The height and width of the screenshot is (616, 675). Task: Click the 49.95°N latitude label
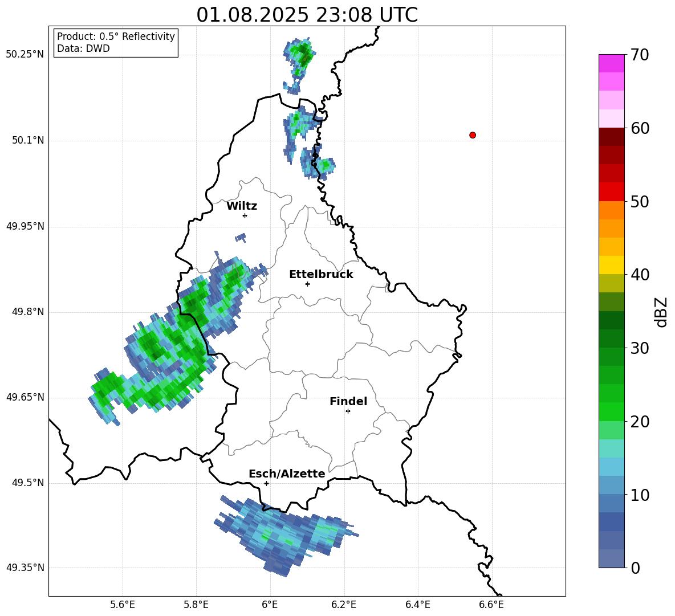point(25,226)
